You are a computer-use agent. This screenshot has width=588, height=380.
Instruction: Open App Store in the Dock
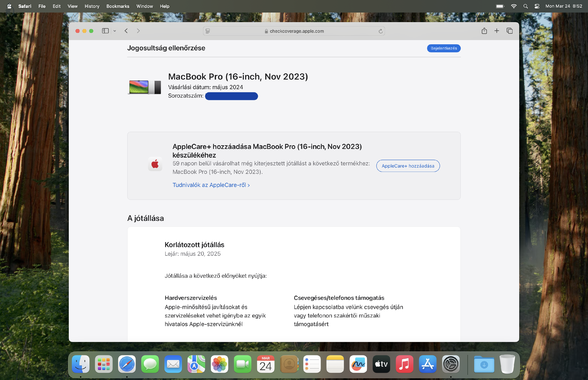(x=428, y=364)
